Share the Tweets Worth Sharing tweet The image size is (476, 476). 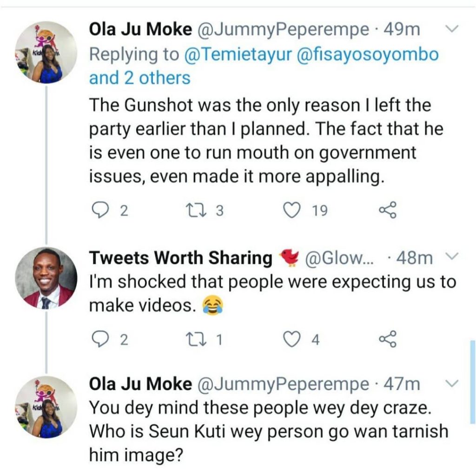388,340
